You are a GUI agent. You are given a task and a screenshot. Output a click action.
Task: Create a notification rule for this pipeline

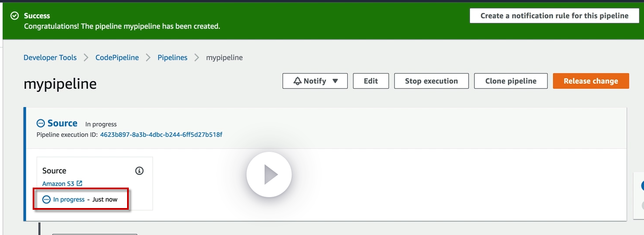pos(554,16)
